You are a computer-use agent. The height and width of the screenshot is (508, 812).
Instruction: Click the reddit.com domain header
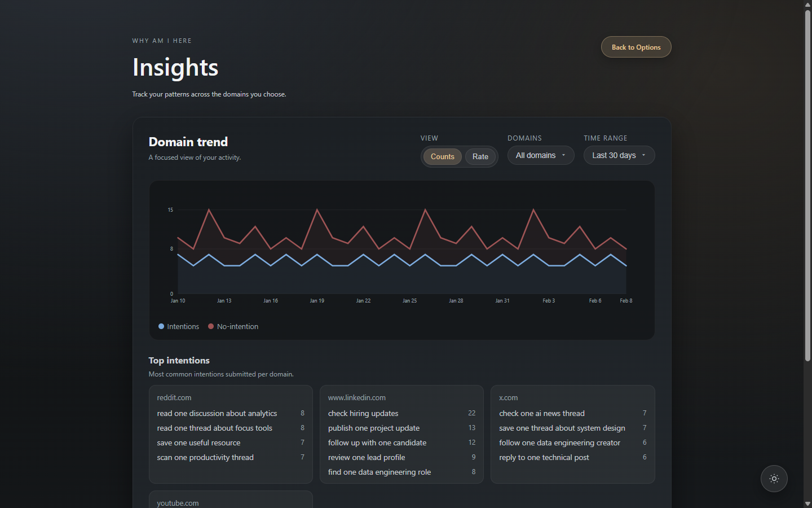coord(174,397)
